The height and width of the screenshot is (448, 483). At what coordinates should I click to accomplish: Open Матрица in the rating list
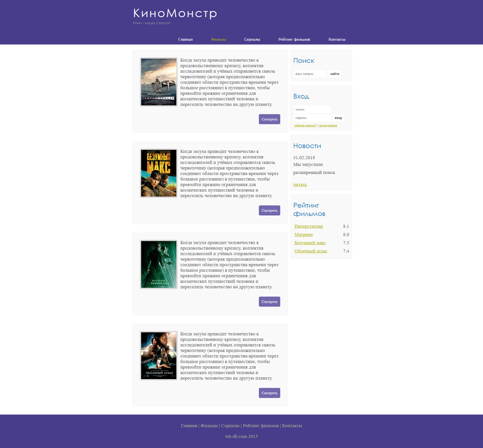(303, 235)
